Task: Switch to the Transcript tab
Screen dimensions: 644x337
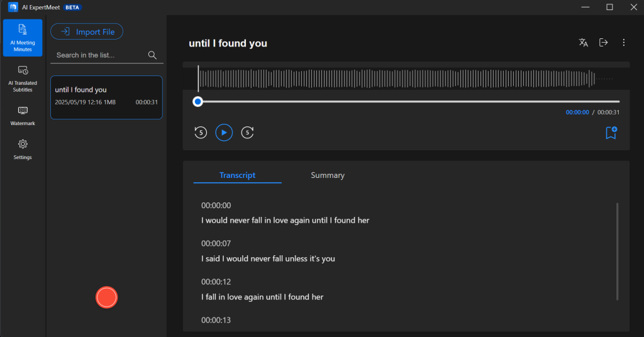Action: coord(237,175)
